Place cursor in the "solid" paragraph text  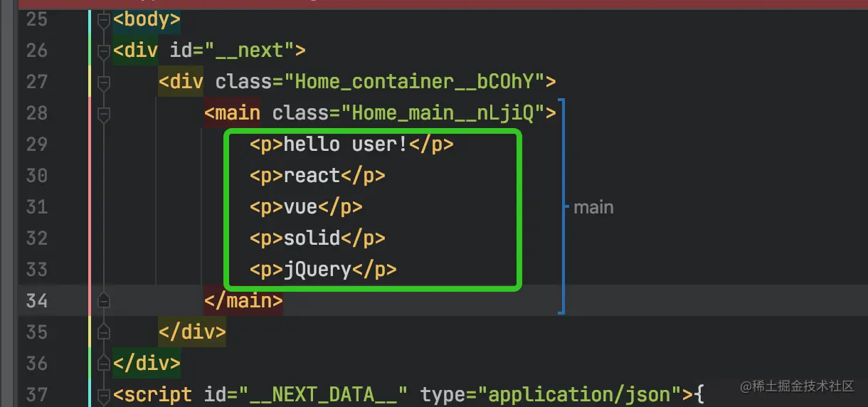pos(312,238)
